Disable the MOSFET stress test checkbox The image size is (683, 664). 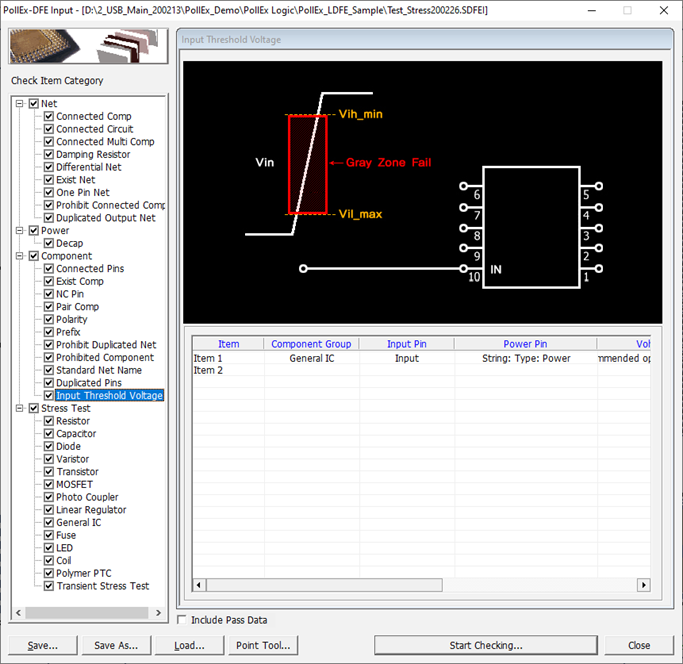pyautogui.click(x=49, y=485)
